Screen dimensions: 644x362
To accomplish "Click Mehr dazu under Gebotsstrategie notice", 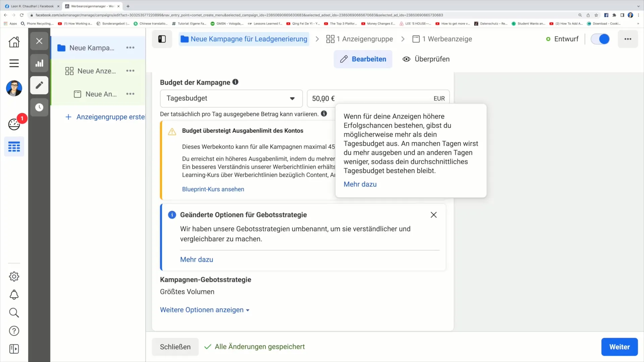I will (197, 259).
